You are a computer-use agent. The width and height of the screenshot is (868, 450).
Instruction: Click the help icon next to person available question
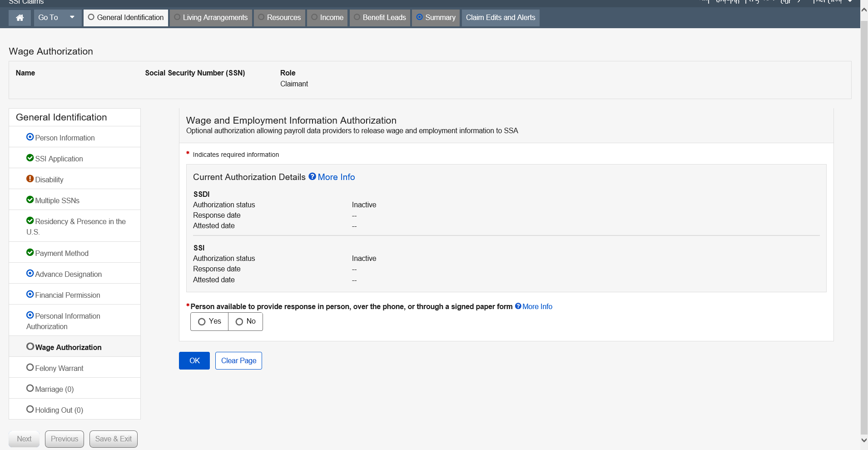[x=518, y=306]
